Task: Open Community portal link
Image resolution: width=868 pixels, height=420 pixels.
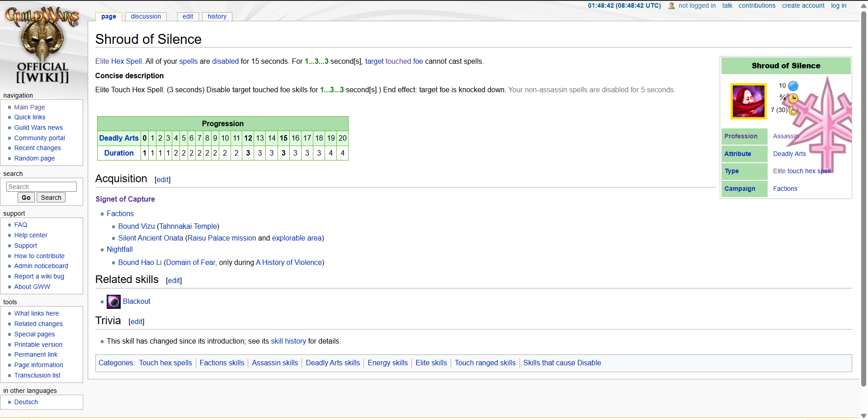Action: 39,138
